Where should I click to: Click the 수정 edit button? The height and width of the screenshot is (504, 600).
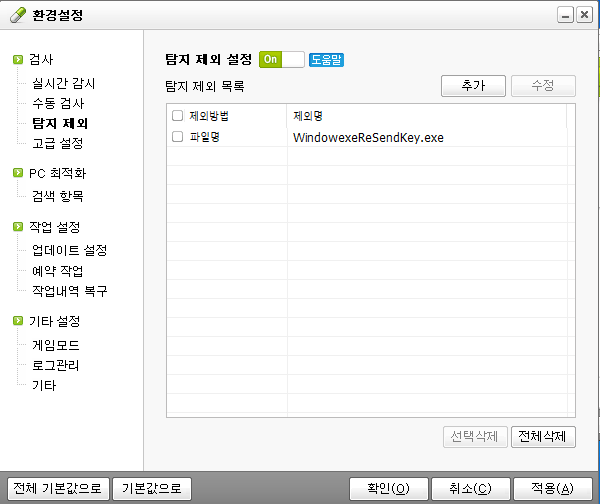(x=543, y=85)
